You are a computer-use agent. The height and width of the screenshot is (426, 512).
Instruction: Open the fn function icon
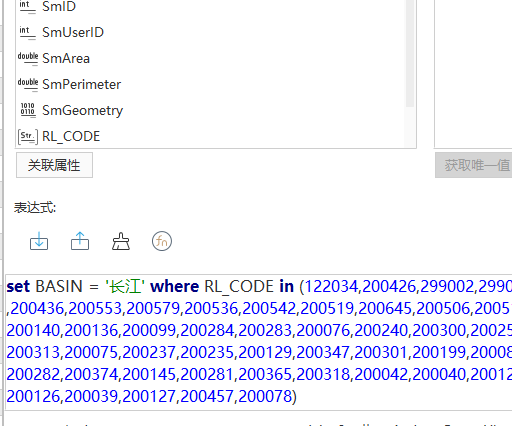(162, 241)
